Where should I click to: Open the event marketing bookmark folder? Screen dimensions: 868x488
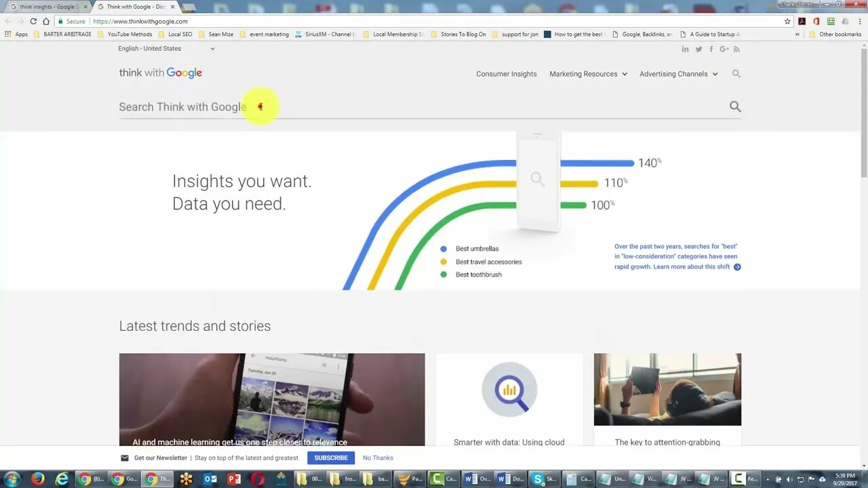click(264, 34)
